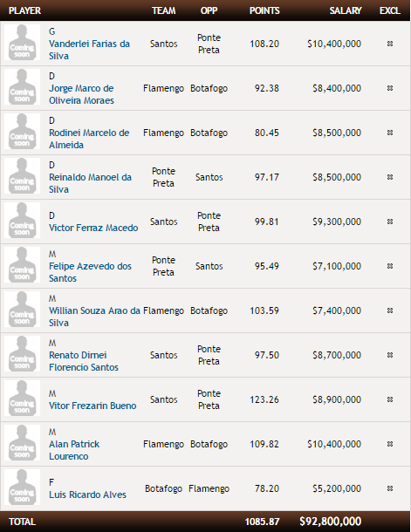The image size is (411, 532).
Task: Exclude Rodinei Marcelo de Almeida from lineup
Action: (x=390, y=133)
